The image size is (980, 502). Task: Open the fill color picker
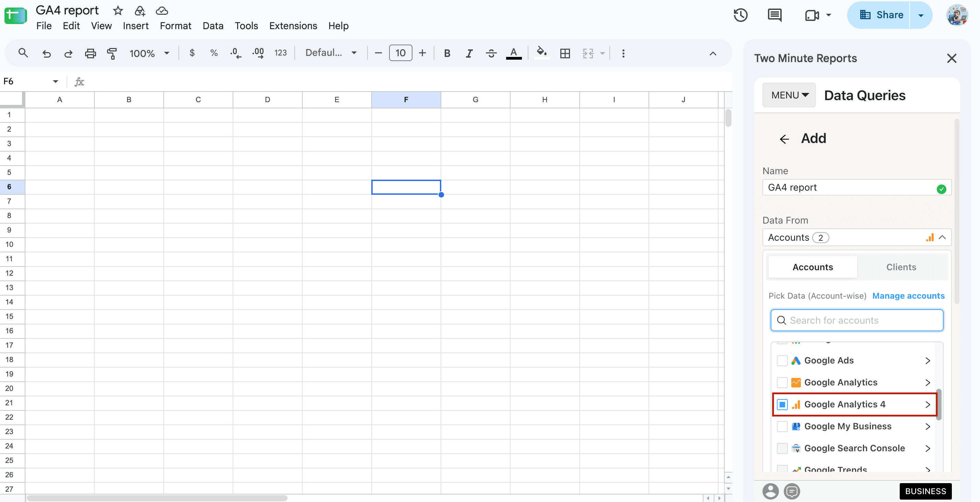[541, 52]
